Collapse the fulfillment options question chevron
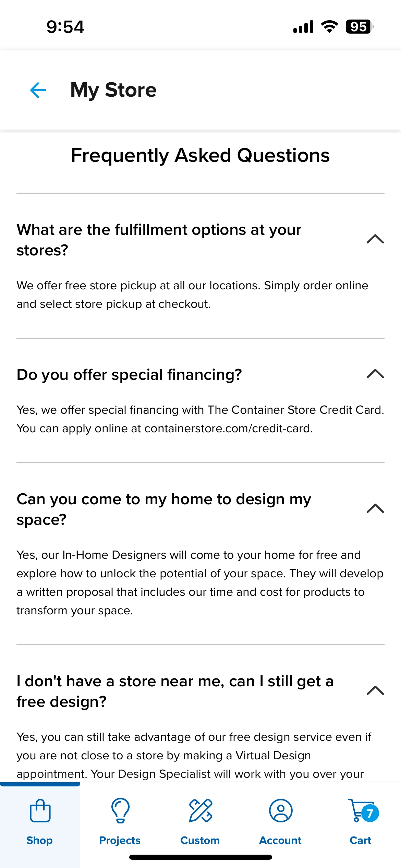Screen dimensions: 401x868 pos(375,239)
